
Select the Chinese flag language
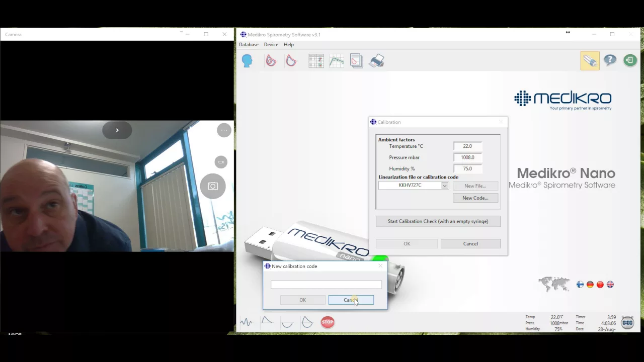600,285
